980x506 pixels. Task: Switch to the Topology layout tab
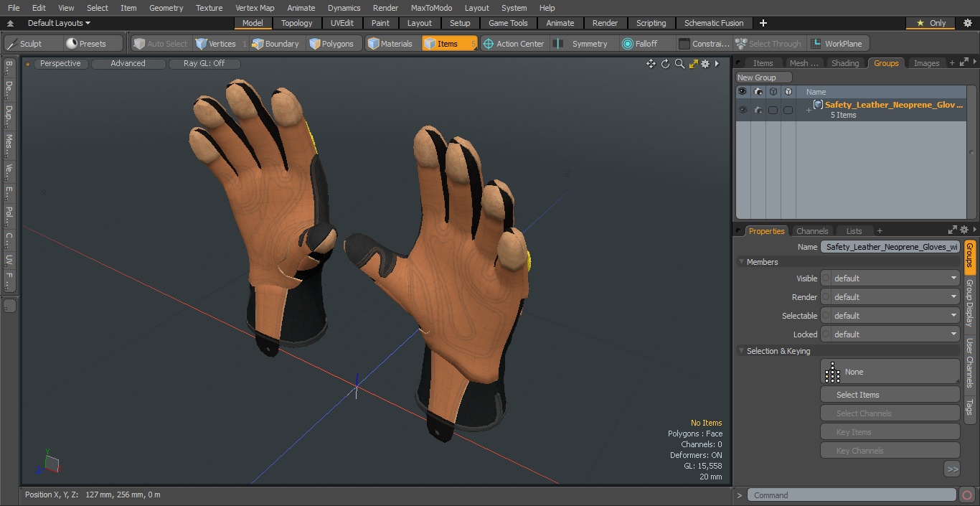coord(297,23)
